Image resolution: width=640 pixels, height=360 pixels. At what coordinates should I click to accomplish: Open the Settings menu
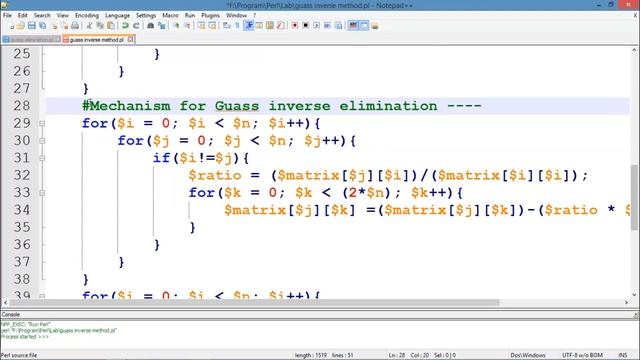coord(146,15)
